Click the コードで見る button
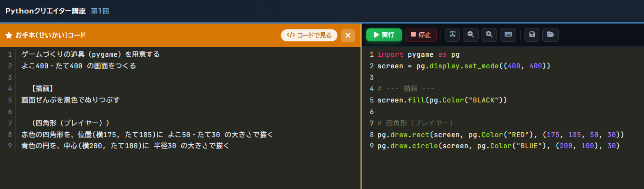 click(x=309, y=35)
